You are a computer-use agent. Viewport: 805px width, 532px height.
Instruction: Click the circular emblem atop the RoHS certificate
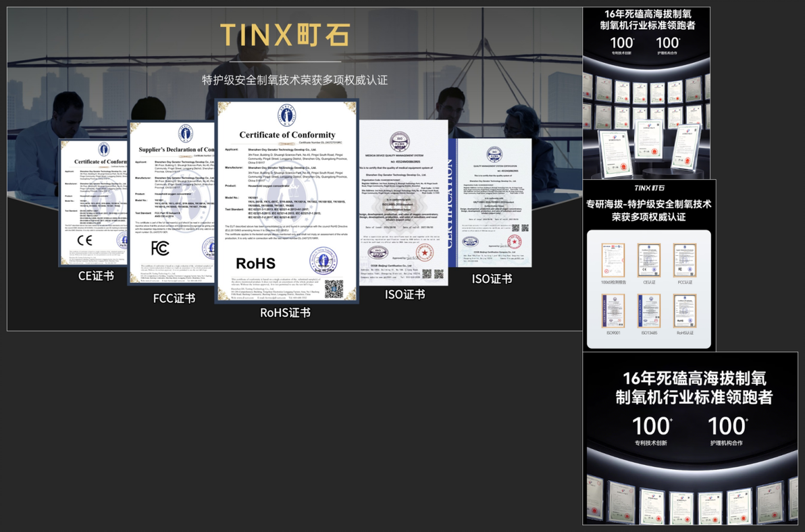coord(286,115)
